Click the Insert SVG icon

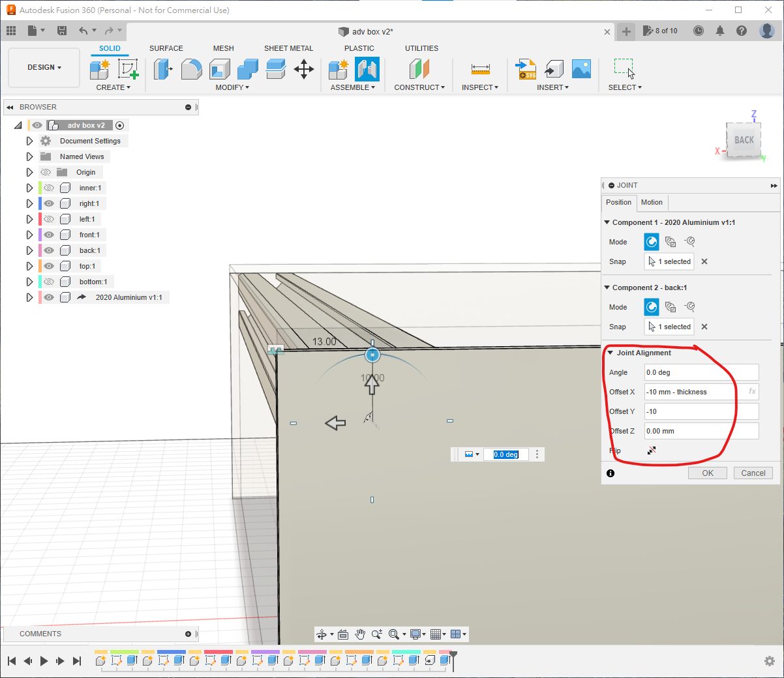coord(526,69)
